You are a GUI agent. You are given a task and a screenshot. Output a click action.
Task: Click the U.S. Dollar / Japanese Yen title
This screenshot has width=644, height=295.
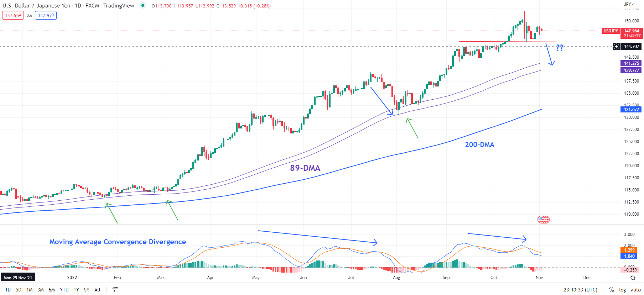pos(36,5)
